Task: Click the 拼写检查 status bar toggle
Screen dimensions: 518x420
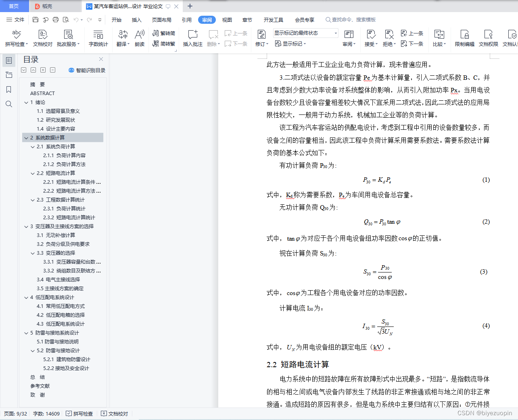Action: pyautogui.click(x=79, y=414)
